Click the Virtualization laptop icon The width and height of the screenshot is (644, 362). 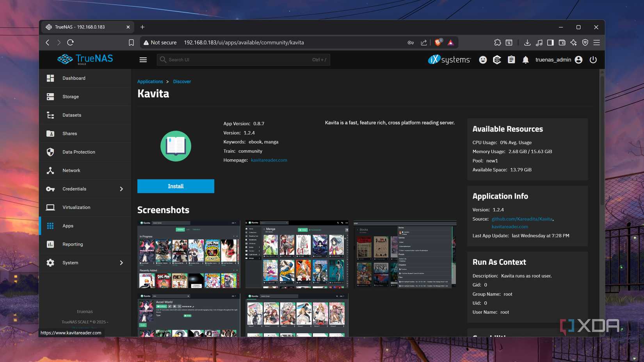50,207
